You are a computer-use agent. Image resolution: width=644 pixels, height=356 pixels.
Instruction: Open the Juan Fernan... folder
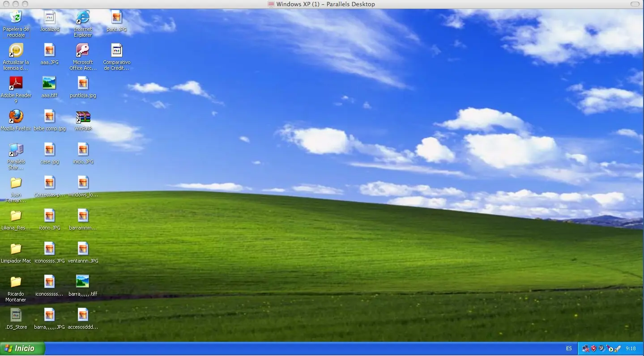[16, 182]
